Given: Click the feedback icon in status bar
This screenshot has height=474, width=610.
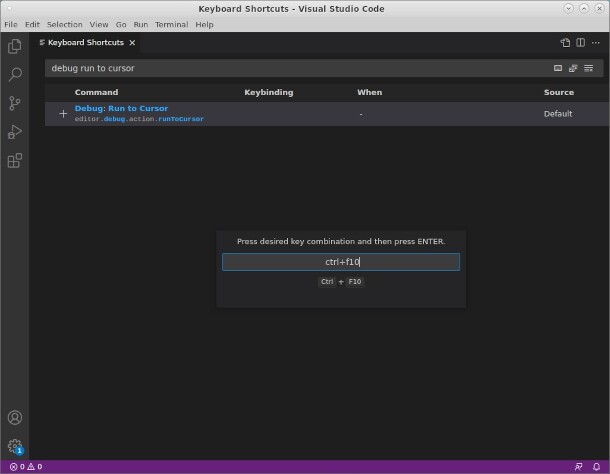Looking at the screenshot, I should pyautogui.click(x=579, y=467).
